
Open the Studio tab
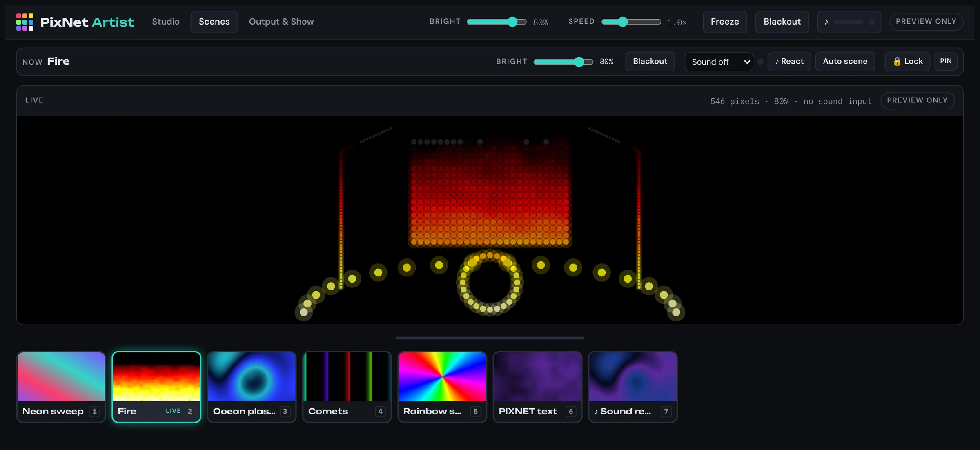(165, 22)
